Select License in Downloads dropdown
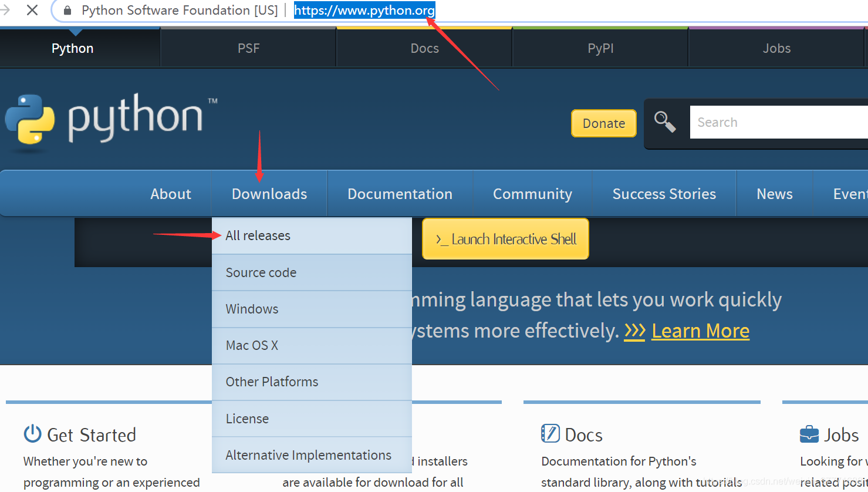This screenshot has width=868, height=492. (x=312, y=419)
